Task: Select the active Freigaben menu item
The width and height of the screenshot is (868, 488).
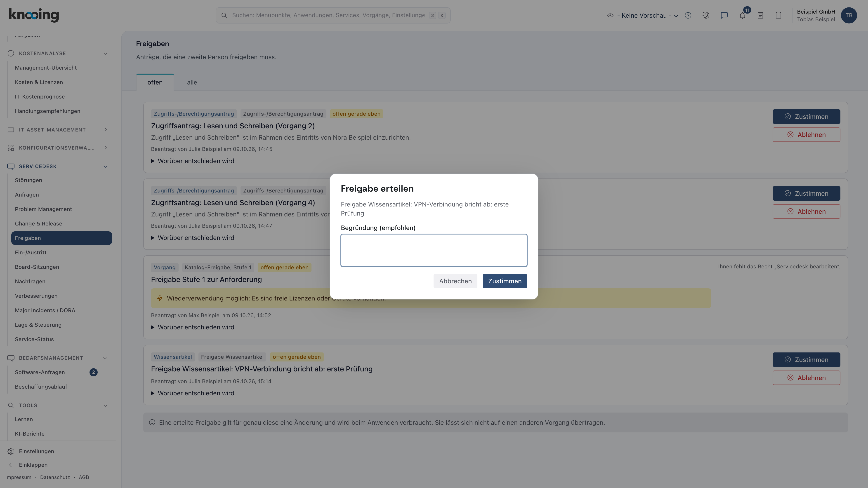Action: click(x=61, y=238)
